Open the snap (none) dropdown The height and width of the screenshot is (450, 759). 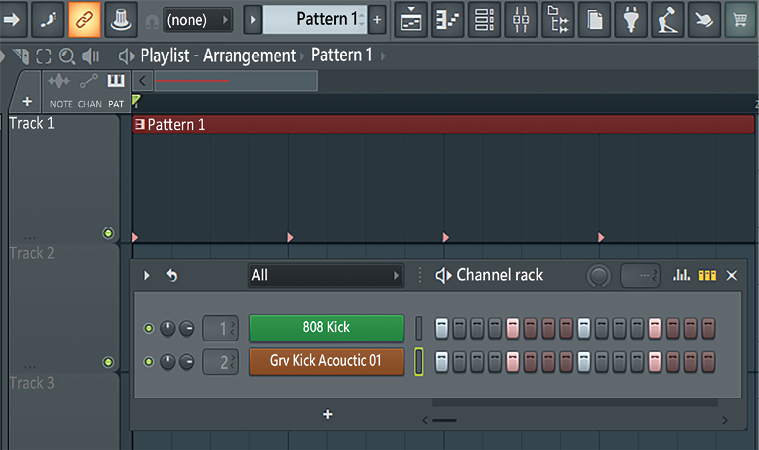(x=197, y=20)
